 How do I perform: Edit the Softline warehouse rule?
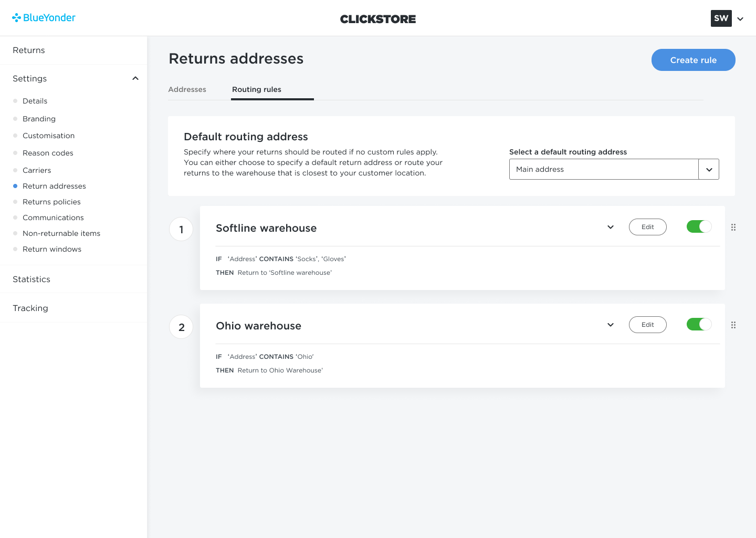click(648, 227)
